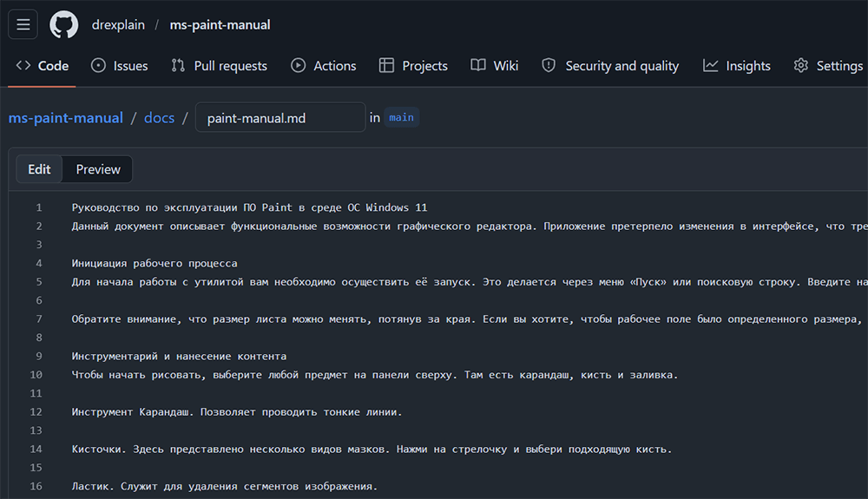
Task: Go to GitHub home via Octocat logo
Action: point(63,25)
